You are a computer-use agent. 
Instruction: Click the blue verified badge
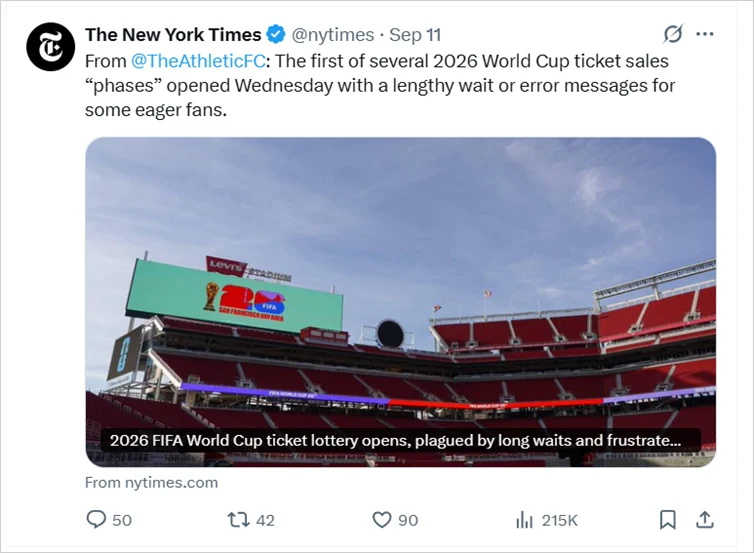[275, 35]
